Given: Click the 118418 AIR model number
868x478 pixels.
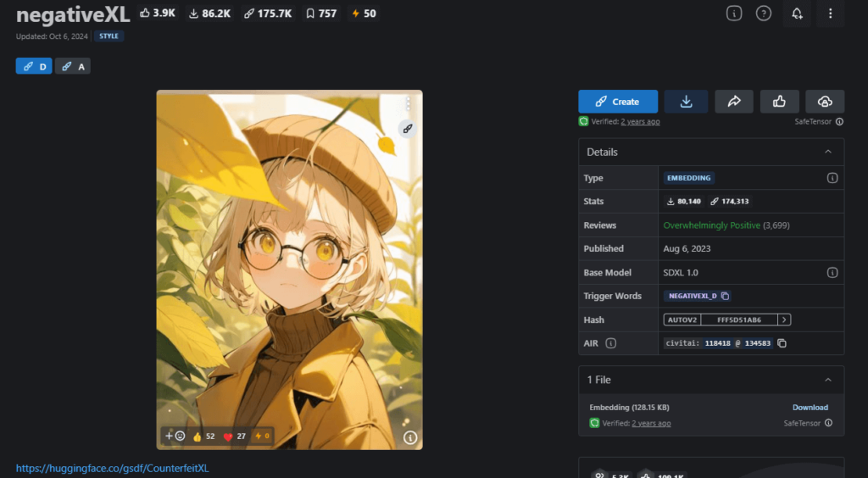Looking at the screenshot, I should pos(717,343).
